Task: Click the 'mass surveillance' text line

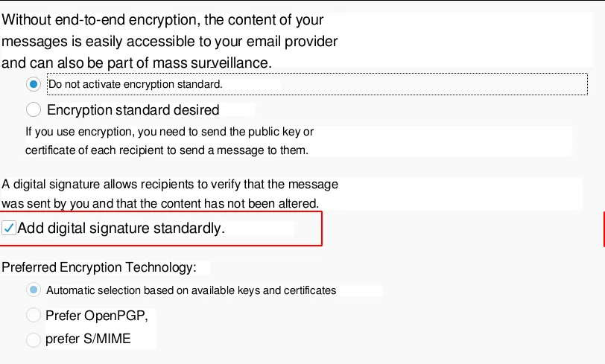Action: click(x=136, y=63)
